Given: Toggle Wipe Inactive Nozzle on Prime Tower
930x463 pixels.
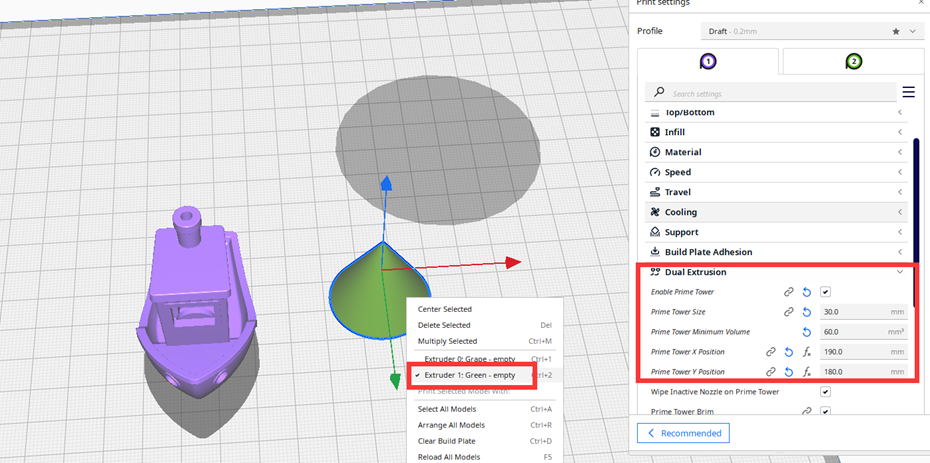Looking at the screenshot, I should pyautogui.click(x=825, y=392).
